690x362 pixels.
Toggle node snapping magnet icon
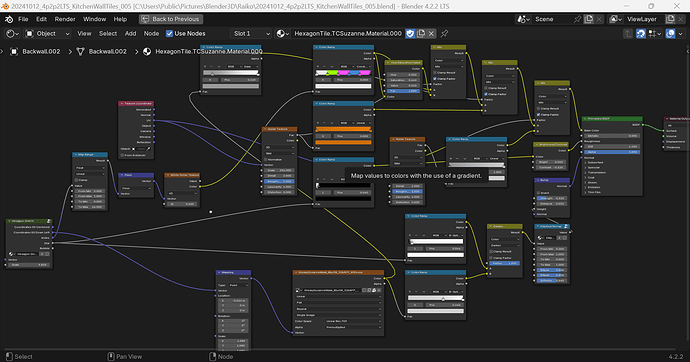(x=641, y=34)
